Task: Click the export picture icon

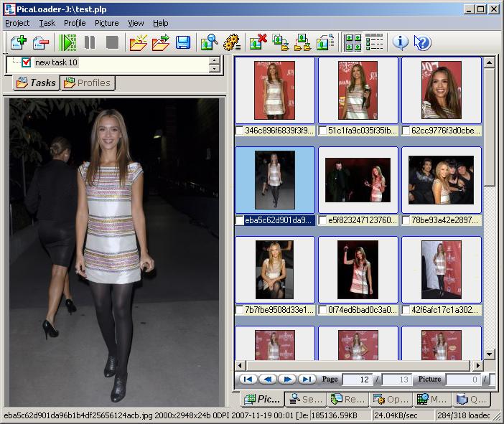Action: point(325,42)
